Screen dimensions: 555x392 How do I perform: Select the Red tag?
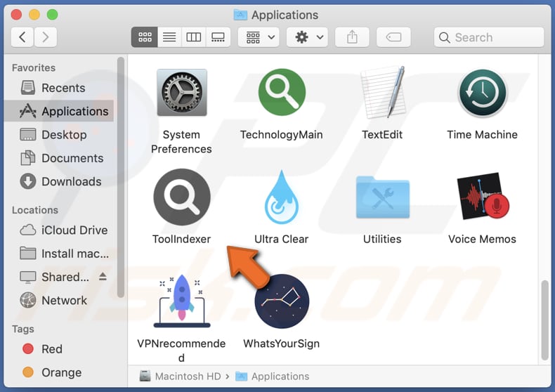(x=59, y=349)
